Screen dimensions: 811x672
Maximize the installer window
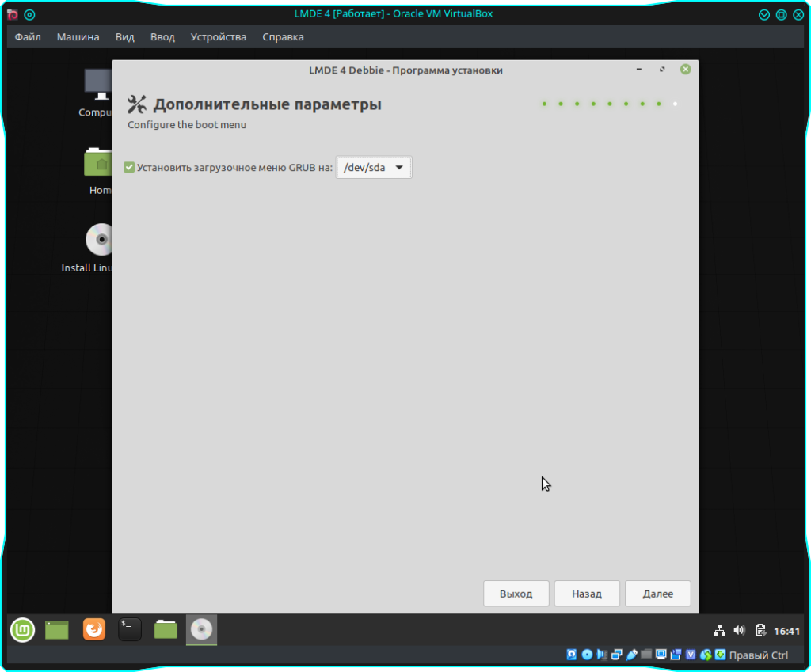[662, 70]
